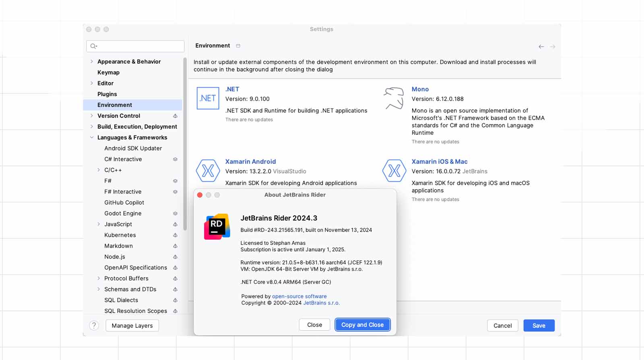The height and width of the screenshot is (360, 644).
Task: Click the Mono logo icon
Action: click(394, 98)
